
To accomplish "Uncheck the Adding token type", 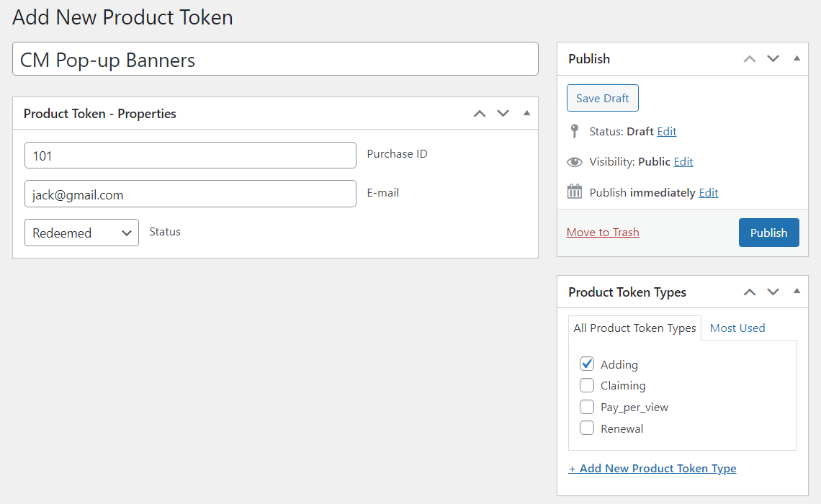I will [x=587, y=364].
